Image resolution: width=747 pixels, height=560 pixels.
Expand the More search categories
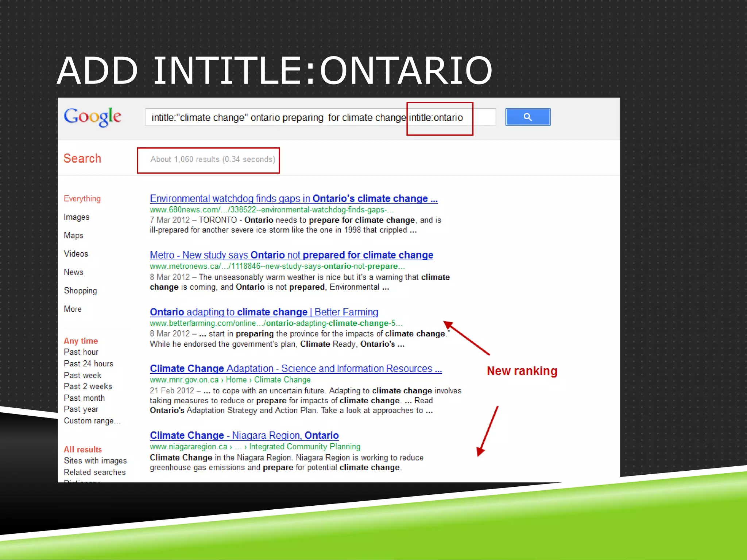pyautogui.click(x=73, y=309)
